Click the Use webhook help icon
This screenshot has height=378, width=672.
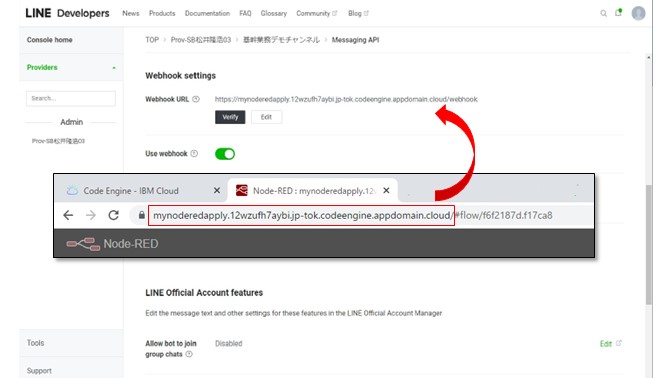[194, 153]
